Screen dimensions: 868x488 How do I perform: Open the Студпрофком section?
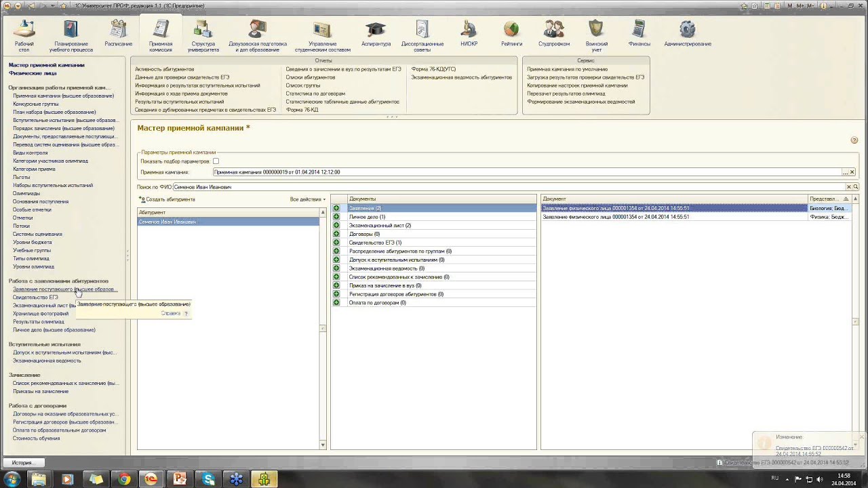554,34
